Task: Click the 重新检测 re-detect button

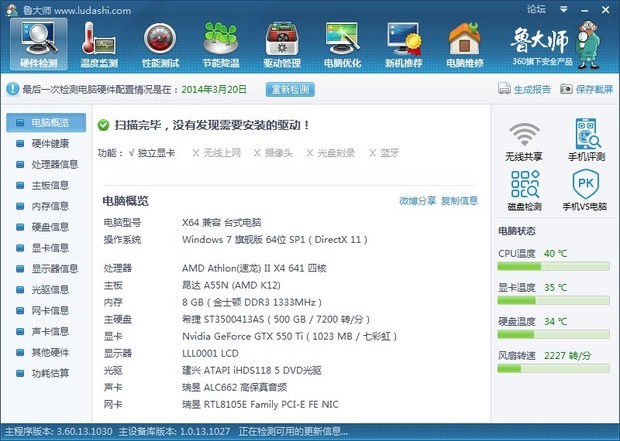Action: (290, 89)
